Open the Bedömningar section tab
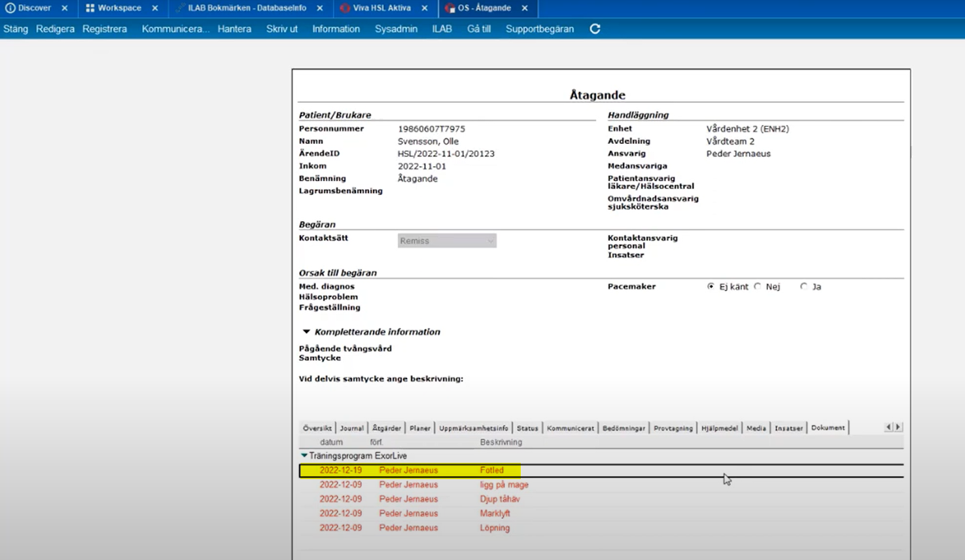Image resolution: width=965 pixels, height=560 pixels. tap(623, 428)
